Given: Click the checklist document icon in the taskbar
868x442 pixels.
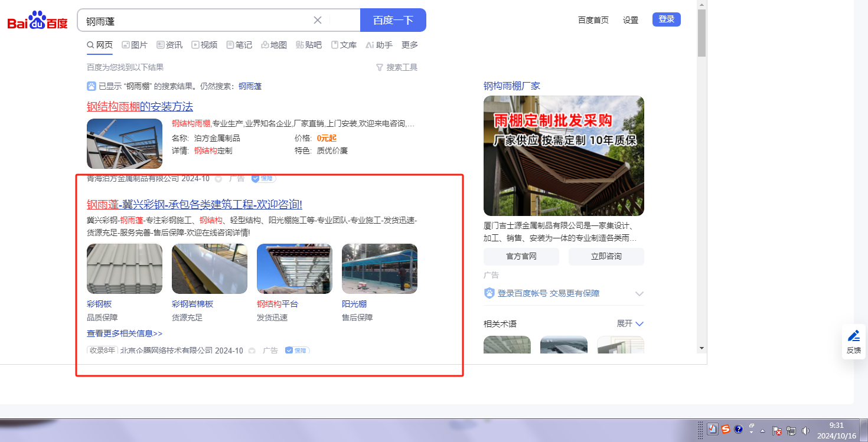Looking at the screenshot, I should [x=713, y=430].
